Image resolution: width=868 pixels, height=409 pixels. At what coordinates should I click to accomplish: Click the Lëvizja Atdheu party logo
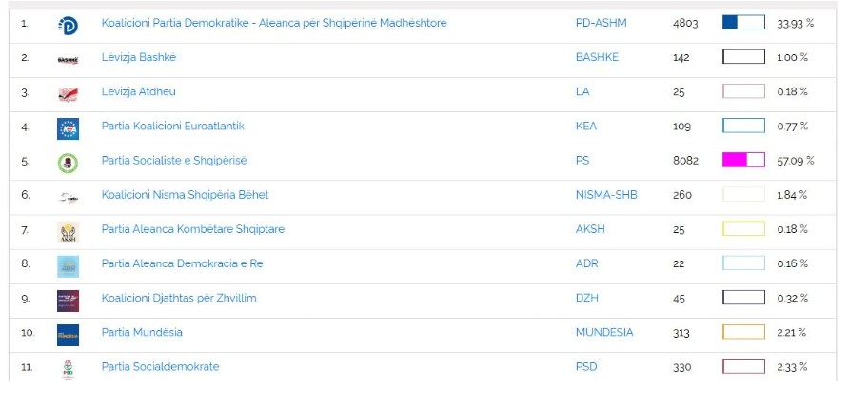[x=68, y=92]
